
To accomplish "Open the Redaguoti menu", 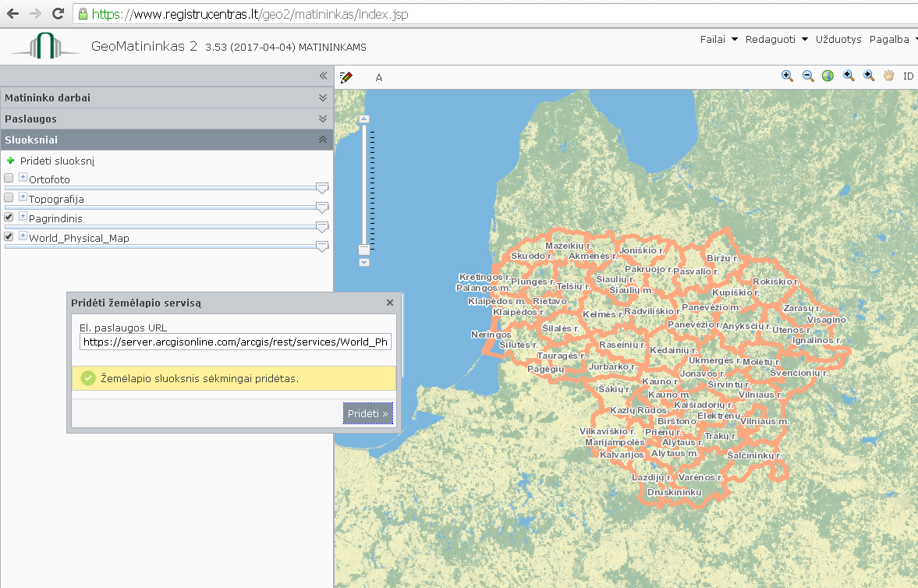I will 776,39.
